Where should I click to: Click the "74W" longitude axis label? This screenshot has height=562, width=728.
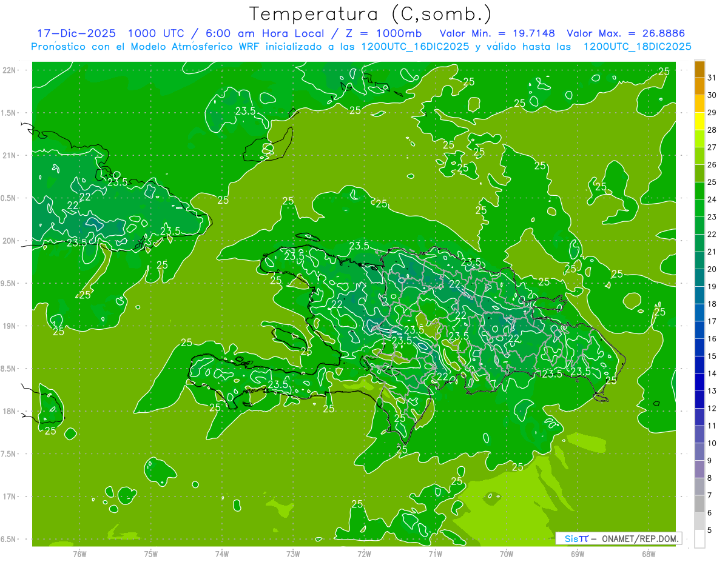tap(222, 554)
